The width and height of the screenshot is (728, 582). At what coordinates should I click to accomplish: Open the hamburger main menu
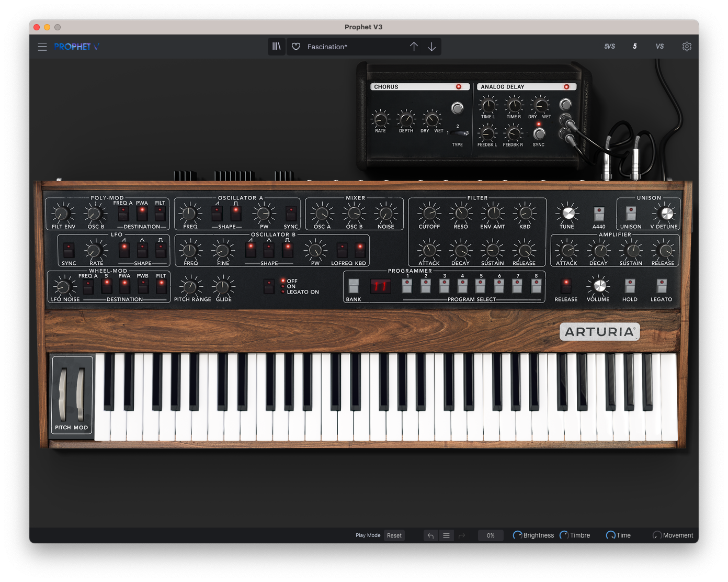click(42, 47)
